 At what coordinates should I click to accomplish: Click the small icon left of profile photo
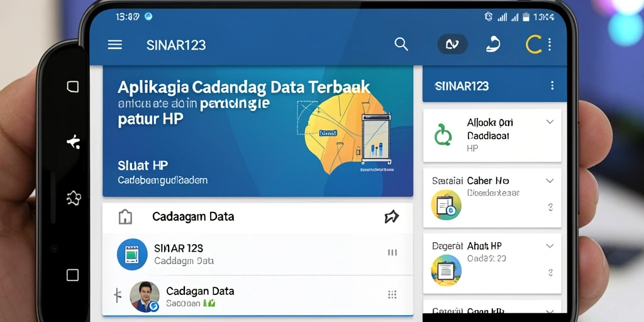(118, 295)
